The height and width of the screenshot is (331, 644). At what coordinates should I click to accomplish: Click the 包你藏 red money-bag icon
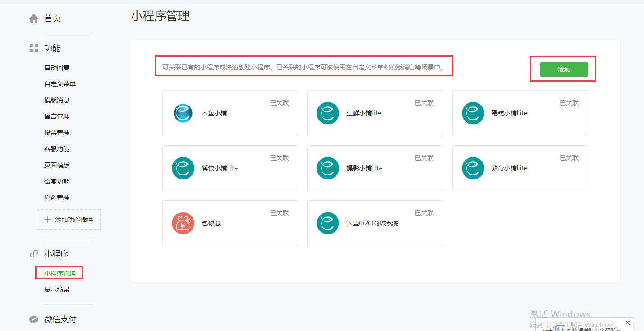[183, 223]
